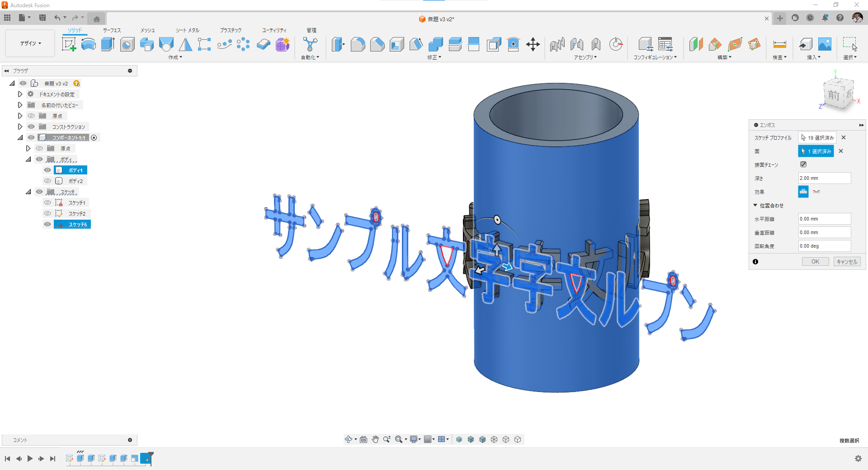
Task: Toggle visibility of コンストラクション folder
Action: [x=31, y=127]
